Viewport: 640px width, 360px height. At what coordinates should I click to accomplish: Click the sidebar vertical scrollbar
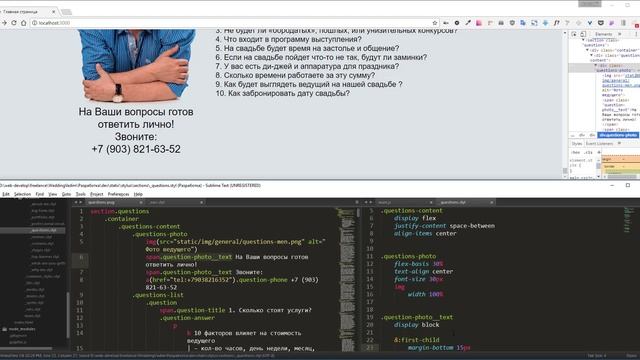coord(68,314)
